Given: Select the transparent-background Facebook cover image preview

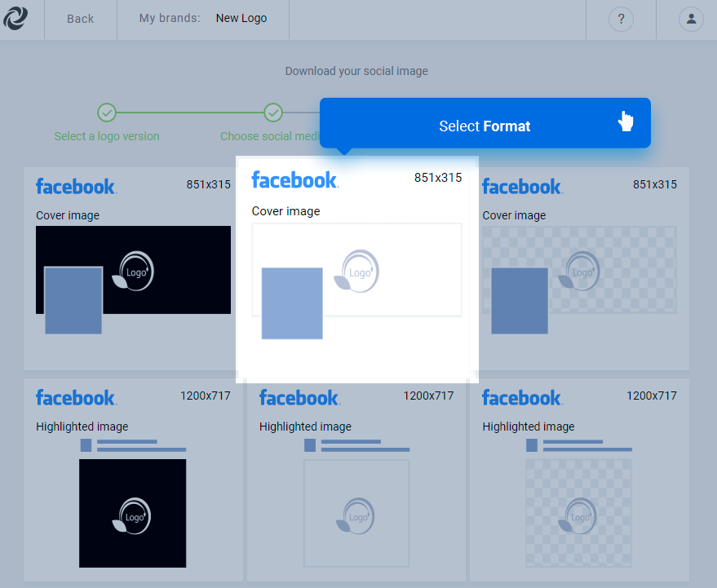Looking at the screenshot, I should coord(579,270).
